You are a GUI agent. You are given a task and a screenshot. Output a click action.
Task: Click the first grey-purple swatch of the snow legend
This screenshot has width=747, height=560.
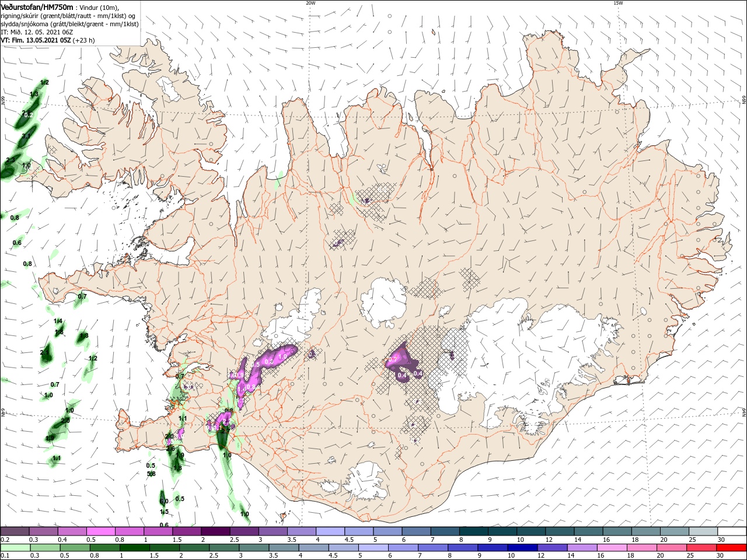15,531
